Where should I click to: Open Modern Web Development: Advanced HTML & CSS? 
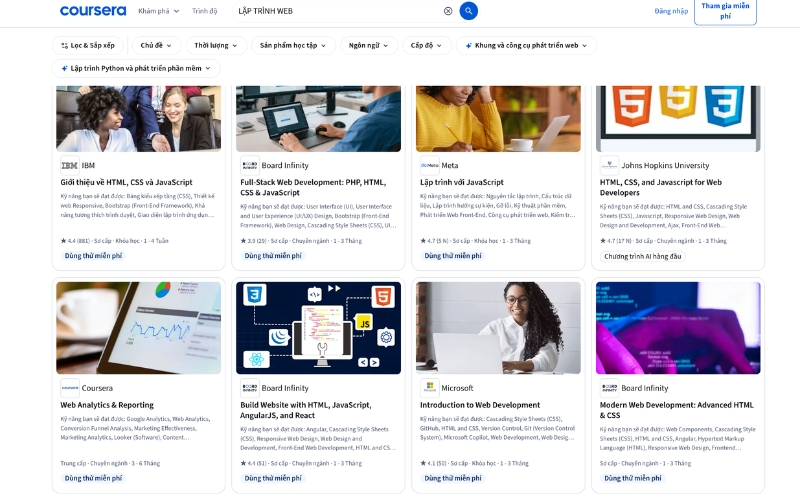(677, 410)
